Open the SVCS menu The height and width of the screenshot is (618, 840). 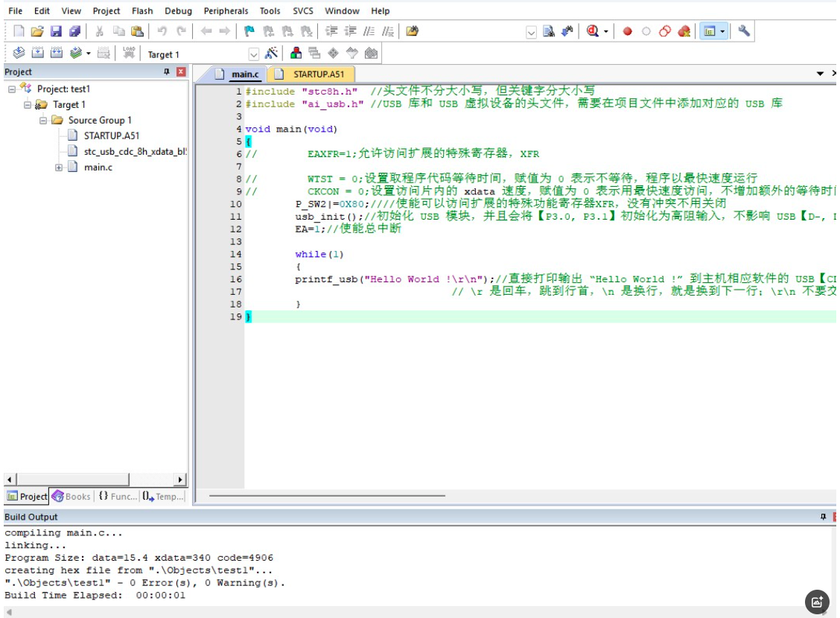tap(302, 10)
